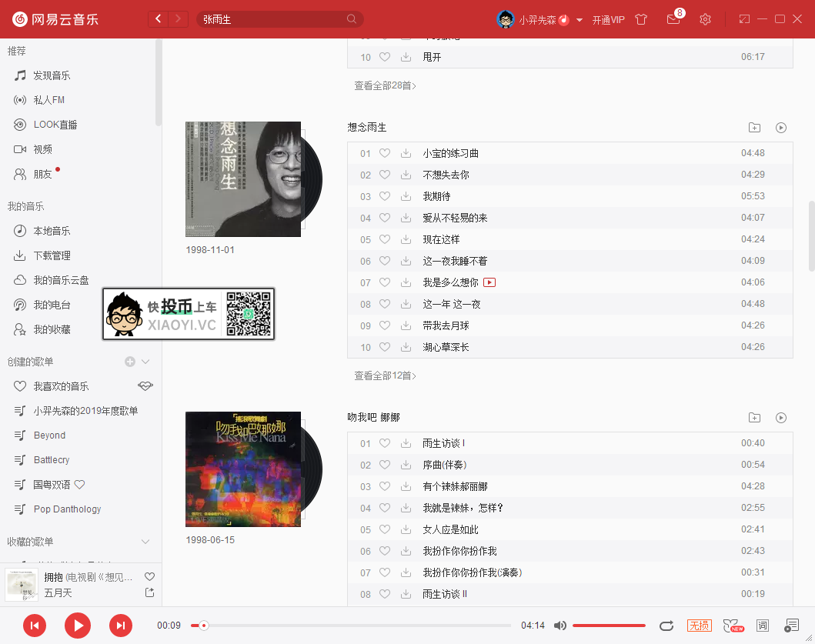Viewport: 815px width, 644px height.
Task: Open the skin theme shirt icon
Action: (x=641, y=19)
